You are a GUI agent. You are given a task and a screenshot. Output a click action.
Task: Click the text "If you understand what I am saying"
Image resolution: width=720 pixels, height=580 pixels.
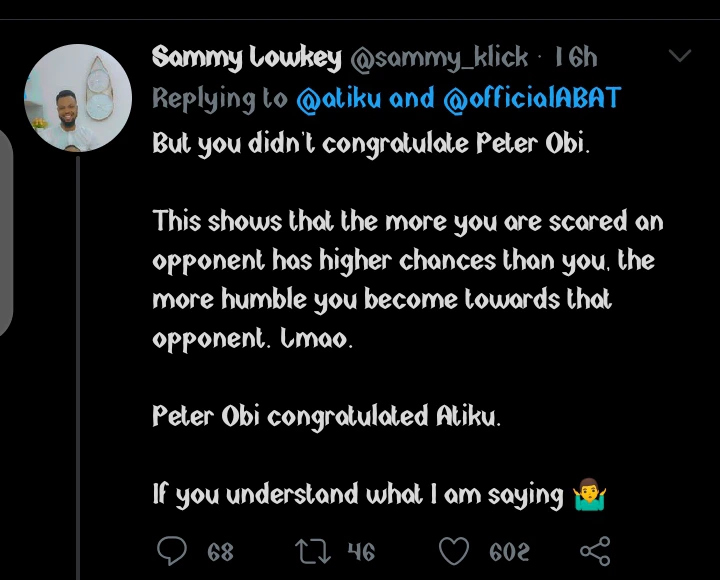click(x=358, y=494)
